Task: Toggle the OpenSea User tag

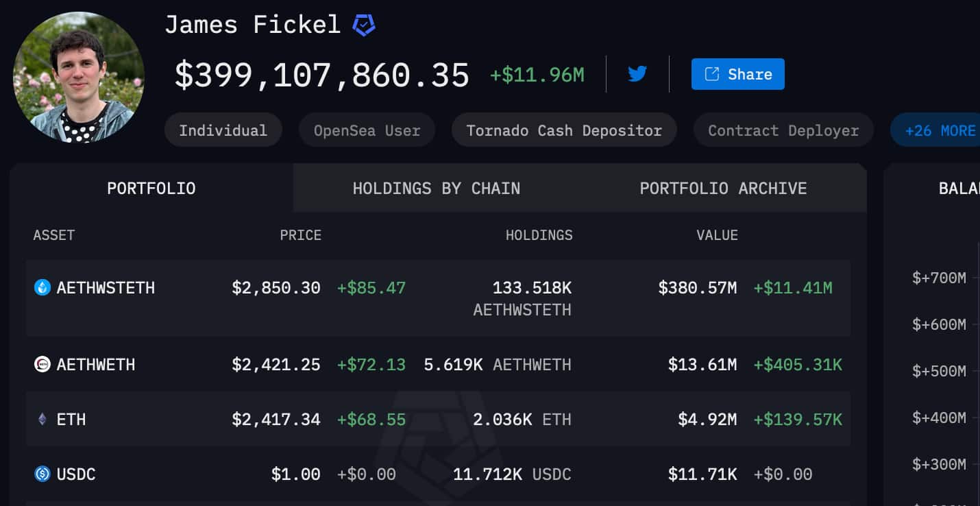Action: [367, 129]
